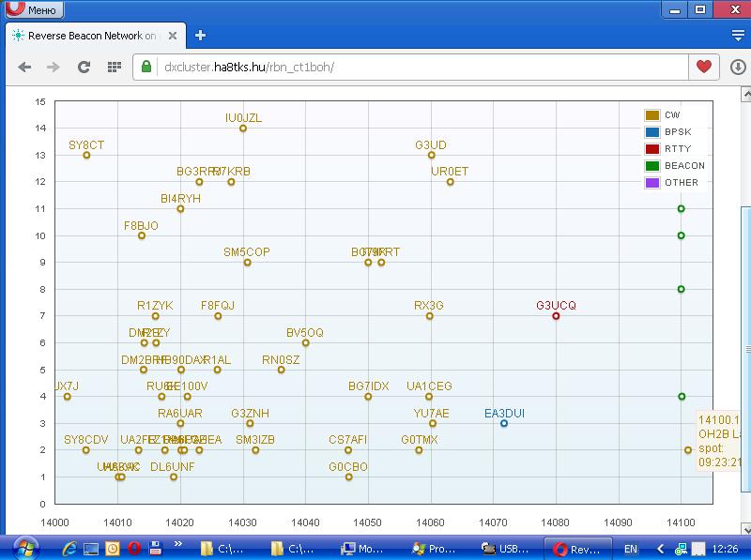This screenshot has width=751, height=560.
Task: Click the page scrollbar down arrow
Action: [x=745, y=528]
